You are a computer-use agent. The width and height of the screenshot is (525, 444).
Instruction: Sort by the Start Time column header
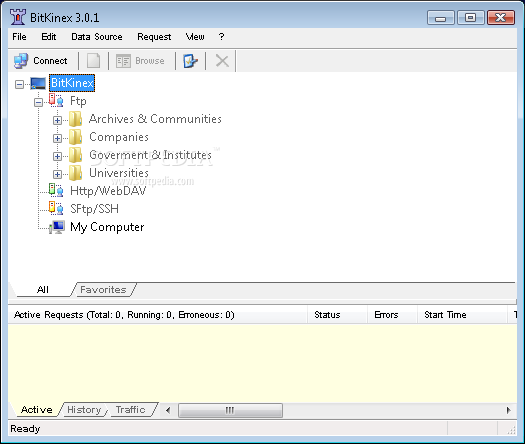click(462, 315)
